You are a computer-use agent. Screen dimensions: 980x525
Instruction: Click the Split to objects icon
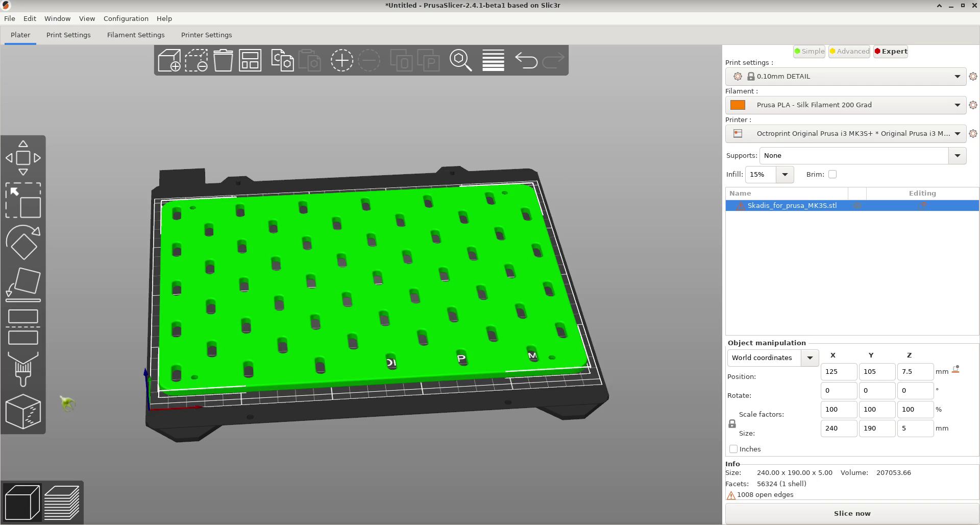401,60
